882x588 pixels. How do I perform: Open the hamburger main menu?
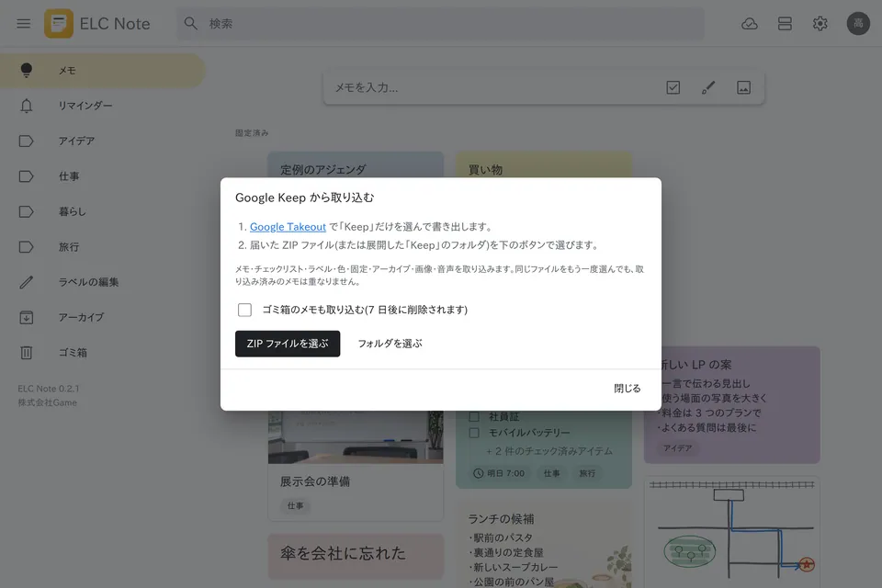click(x=24, y=24)
